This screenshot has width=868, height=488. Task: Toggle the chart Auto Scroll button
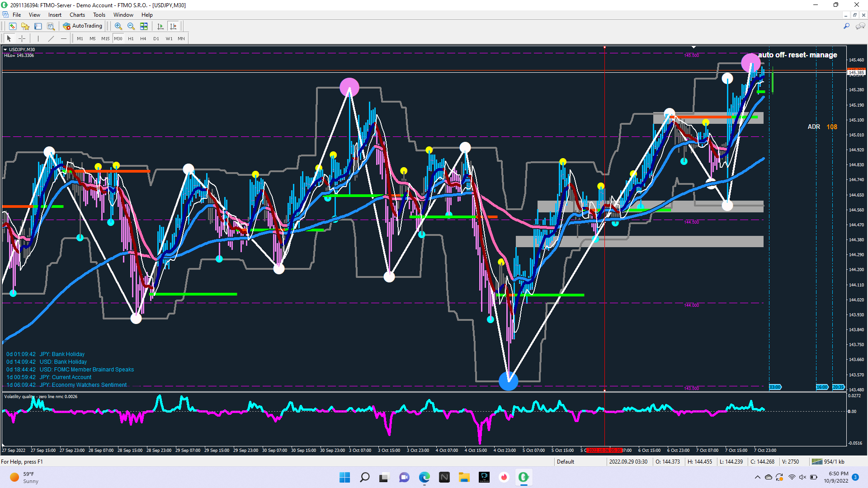160,26
